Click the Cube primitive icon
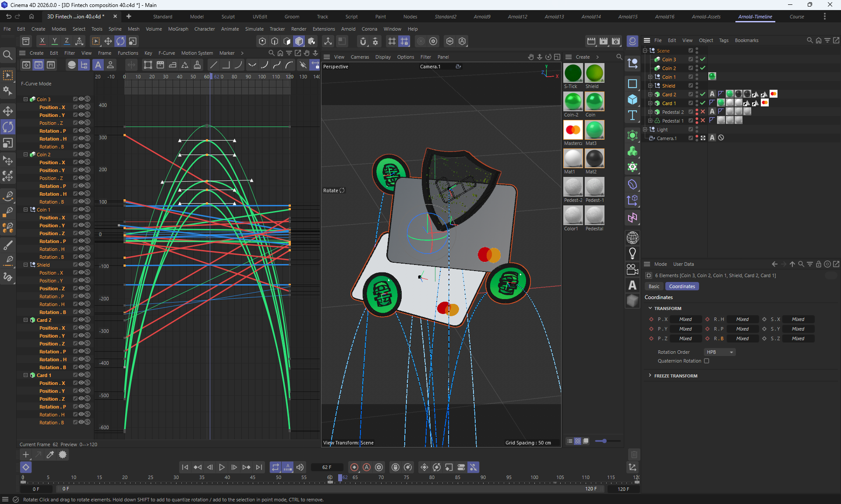This screenshot has height=504, width=841. (632, 99)
